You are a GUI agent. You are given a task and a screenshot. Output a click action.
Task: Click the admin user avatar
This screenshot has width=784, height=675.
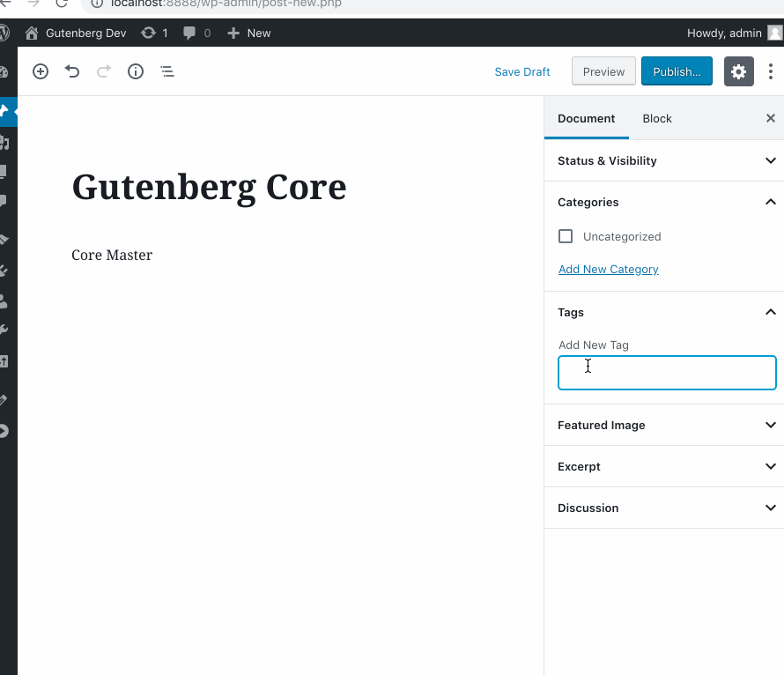(x=774, y=33)
